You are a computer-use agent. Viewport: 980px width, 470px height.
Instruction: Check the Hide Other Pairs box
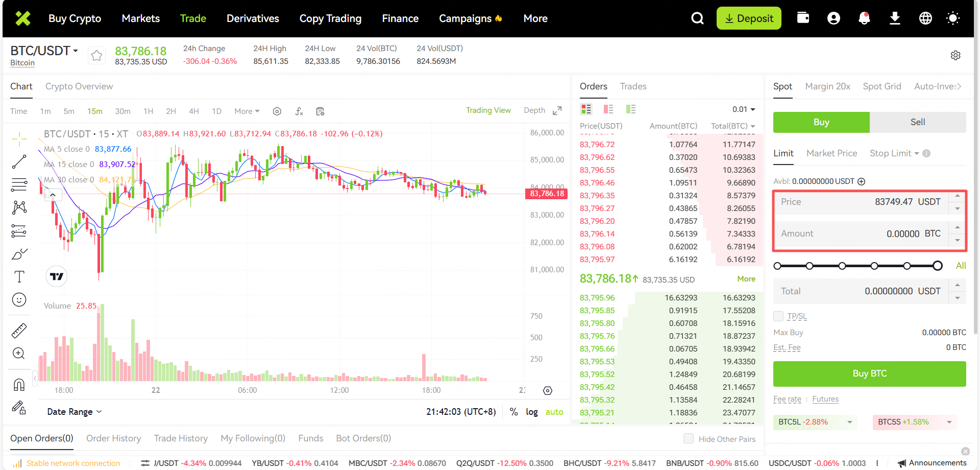[x=689, y=439]
